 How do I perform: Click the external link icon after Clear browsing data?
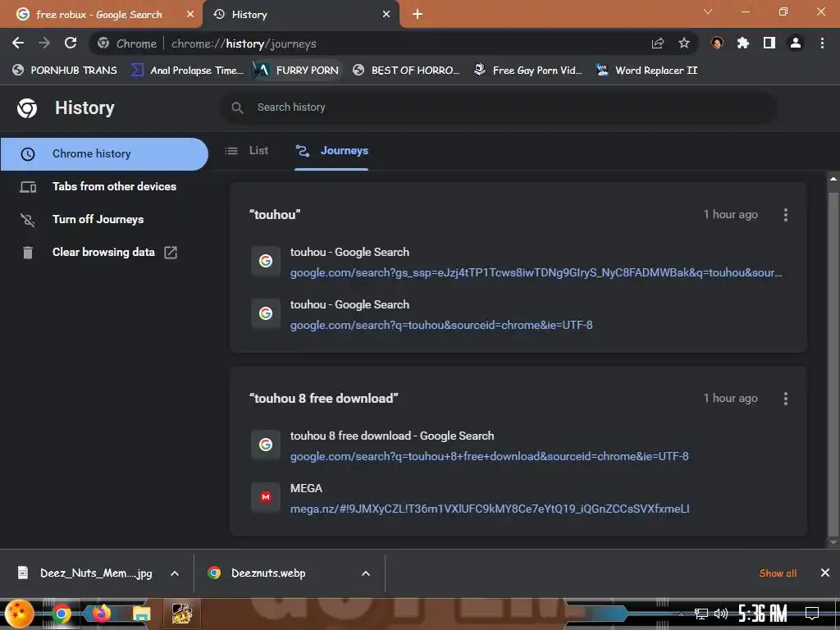point(171,253)
